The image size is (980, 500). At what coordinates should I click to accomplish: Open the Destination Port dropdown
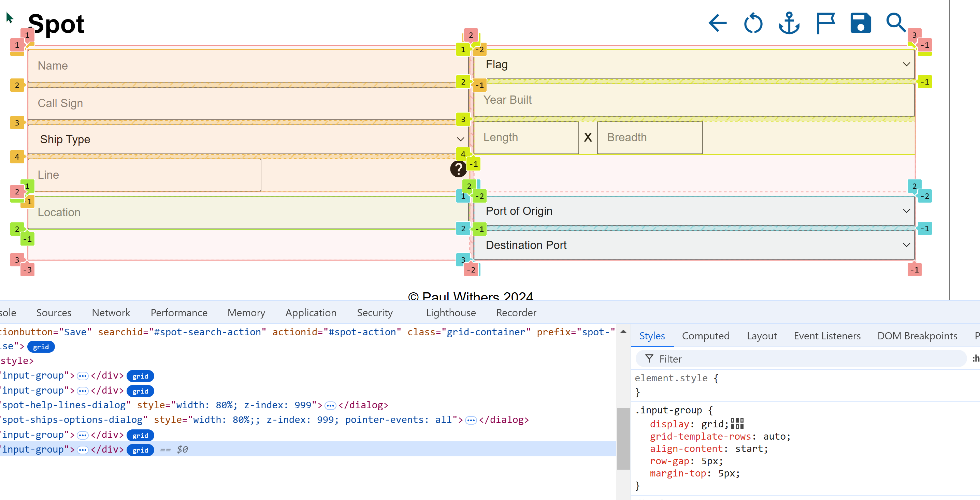694,245
